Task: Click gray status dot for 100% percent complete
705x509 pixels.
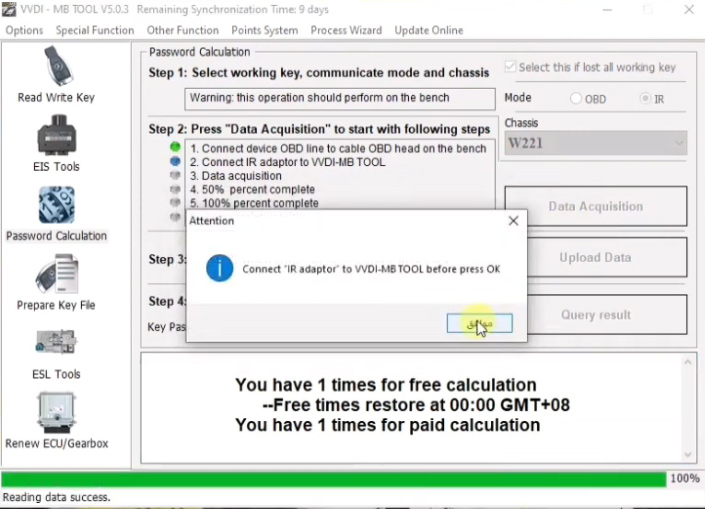Action: coord(175,202)
